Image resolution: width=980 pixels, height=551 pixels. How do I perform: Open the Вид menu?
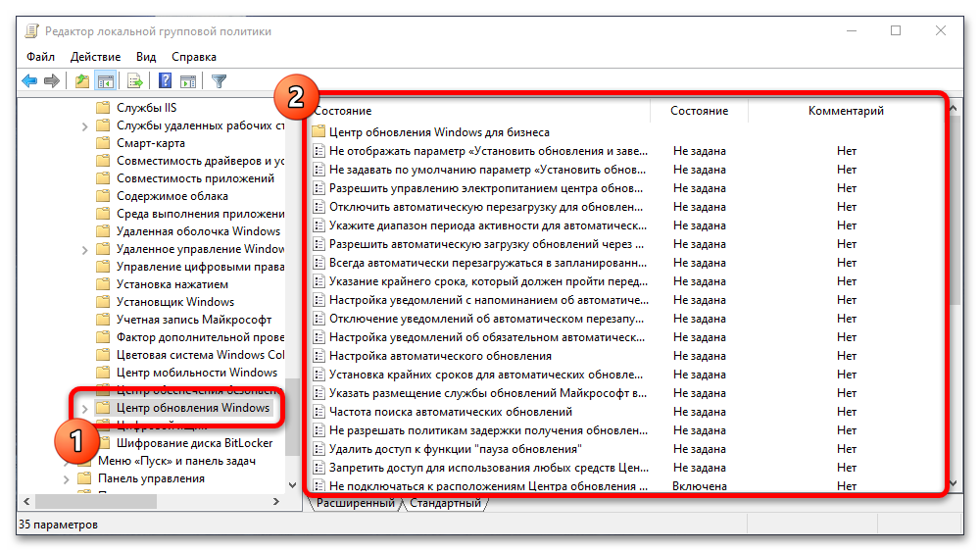pyautogui.click(x=146, y=56)
